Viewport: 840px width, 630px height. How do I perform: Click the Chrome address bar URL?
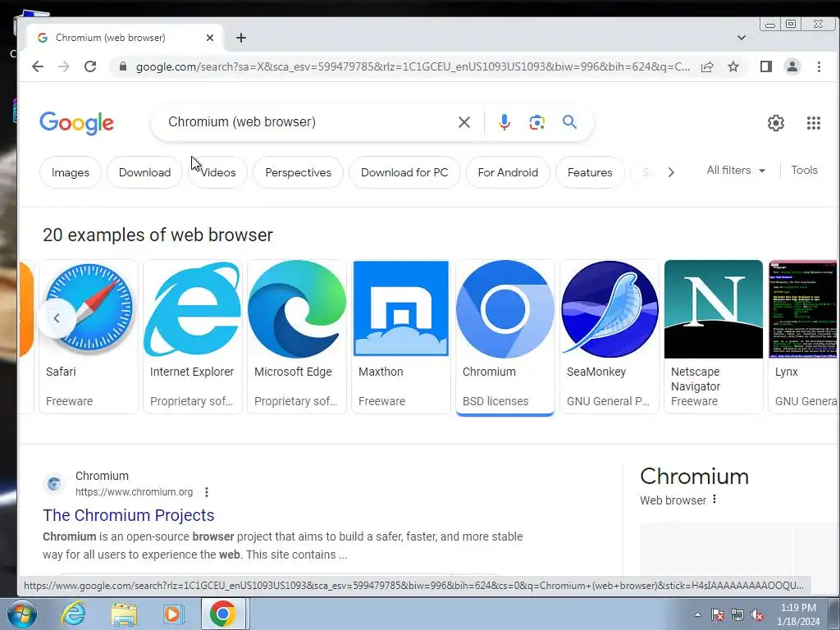413,66
